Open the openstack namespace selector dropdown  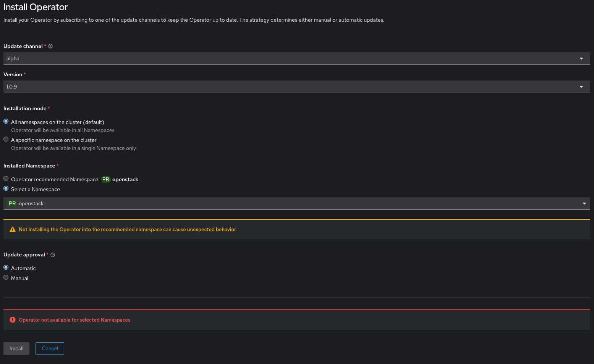point(296,204)
